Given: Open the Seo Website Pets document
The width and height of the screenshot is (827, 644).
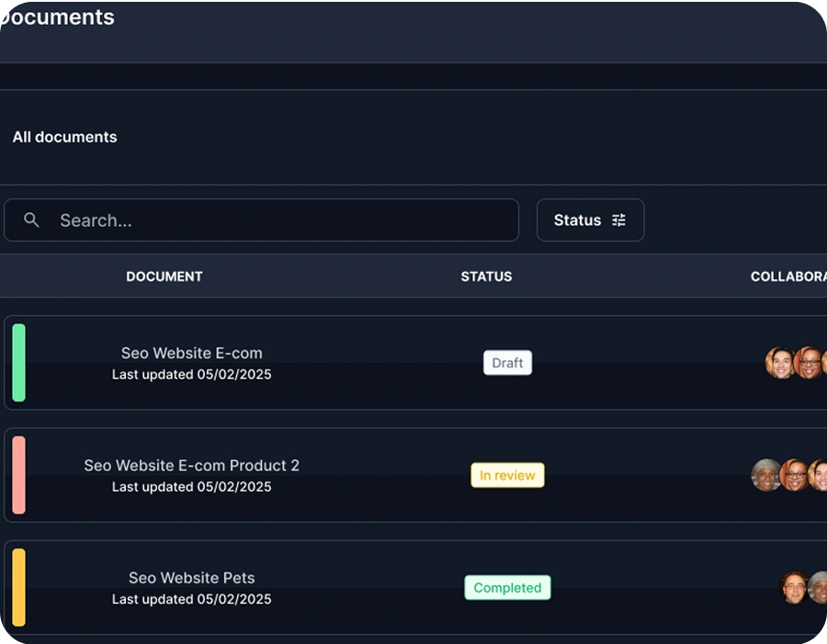Looking at the screenshot, I should click(x=191, y=578).
